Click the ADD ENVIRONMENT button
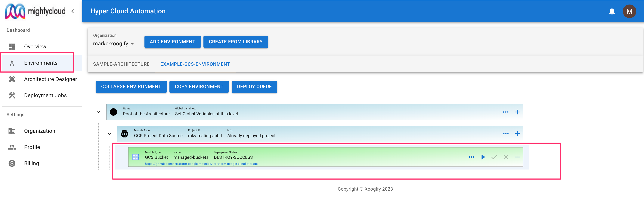The height and width of the screenshot is (223, 644). 172,42
